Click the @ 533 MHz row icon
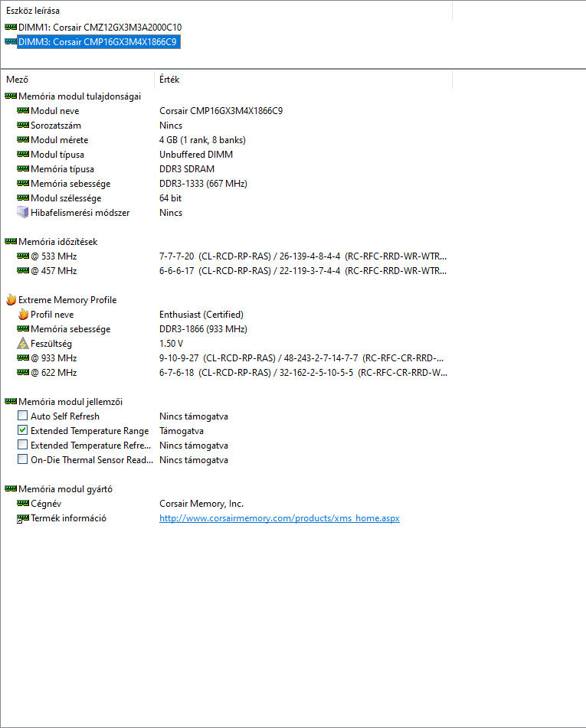The width and height of the screenshot is (586, 728). [x=23, y=256]
